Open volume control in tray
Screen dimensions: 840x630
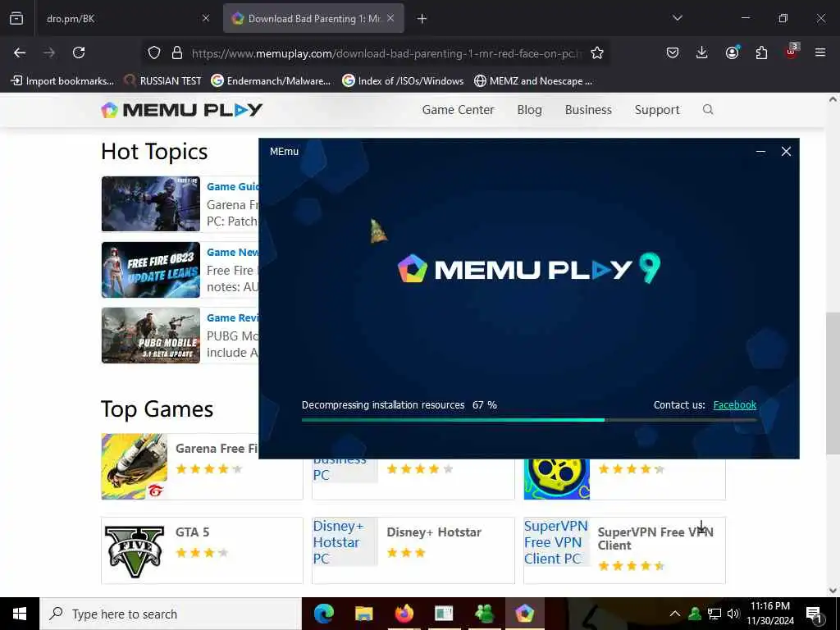733,614
